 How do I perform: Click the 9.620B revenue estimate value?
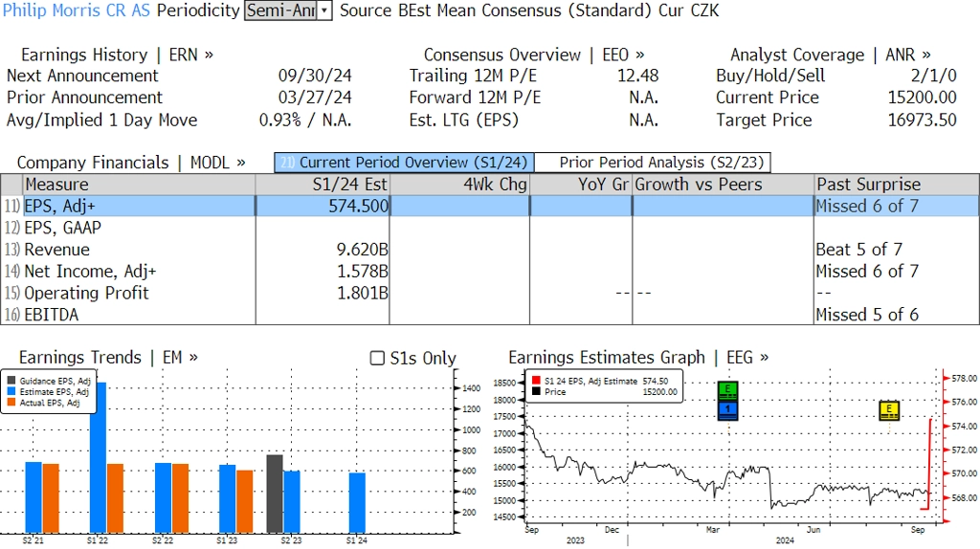(x=362, y=250)
